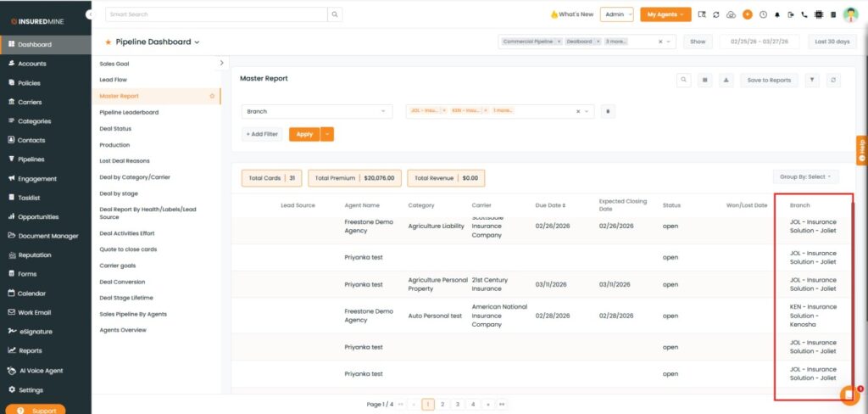
Task: Click the Smart Search input field
Action: [216, 14]
